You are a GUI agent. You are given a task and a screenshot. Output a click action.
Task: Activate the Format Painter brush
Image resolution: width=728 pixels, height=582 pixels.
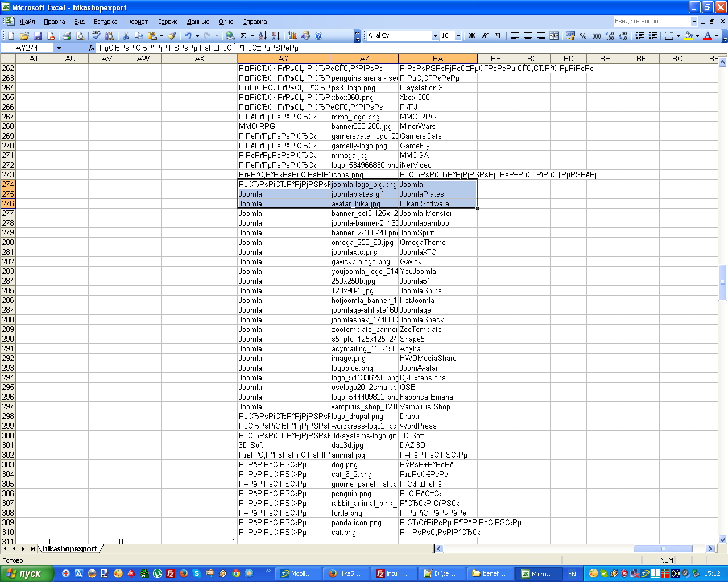tap(172, 36)
